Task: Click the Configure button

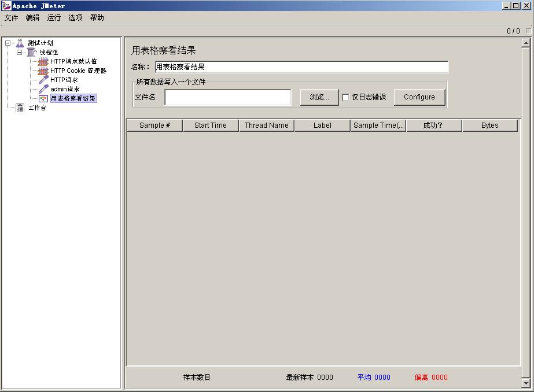Action: pyautogui.click(x=419, y=97)
